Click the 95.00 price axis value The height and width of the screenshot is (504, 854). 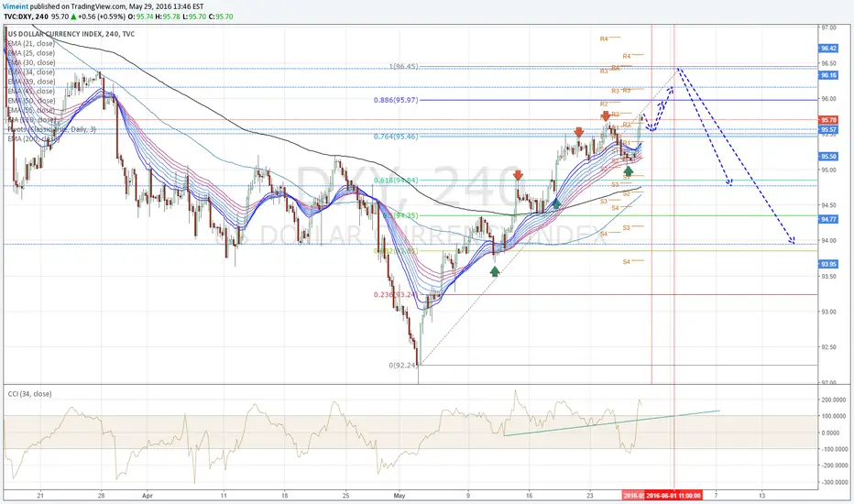point(829,170)
